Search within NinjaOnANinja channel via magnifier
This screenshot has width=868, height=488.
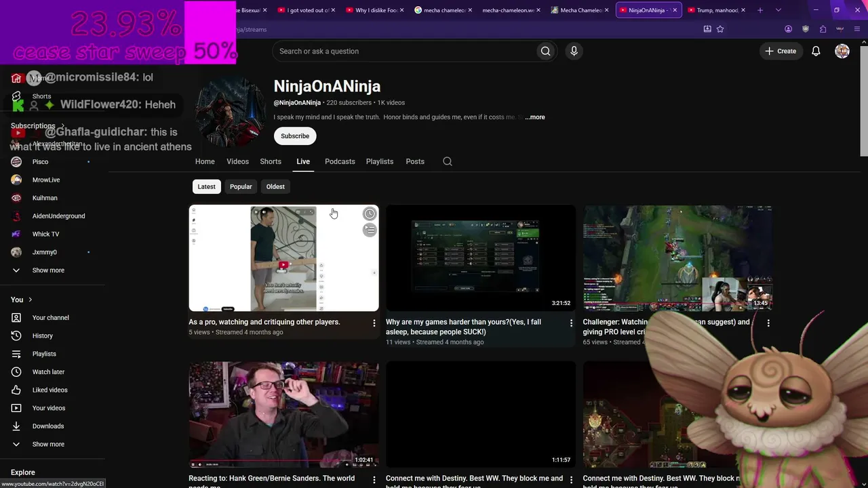[448, 161]
